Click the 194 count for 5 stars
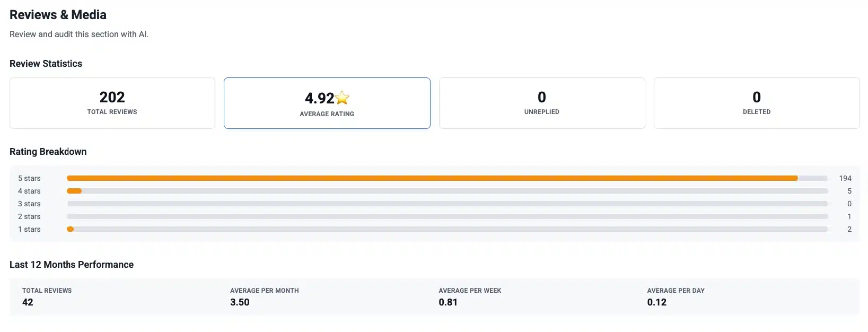The width and height of the screenshot is (868, 332). pyautogui.click(x=845, y=178)
